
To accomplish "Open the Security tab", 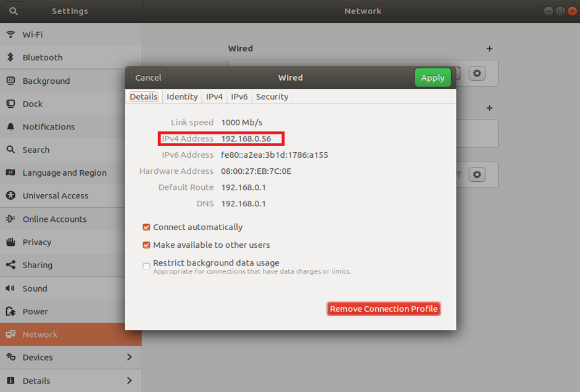I will click(272, 97).
